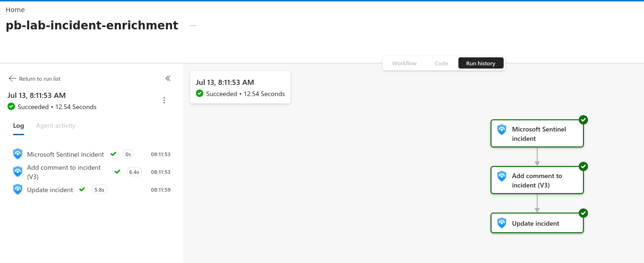This screenshot has width=644, height=263.
Task: Open the Update incident log entry
Action: [91, 189]
